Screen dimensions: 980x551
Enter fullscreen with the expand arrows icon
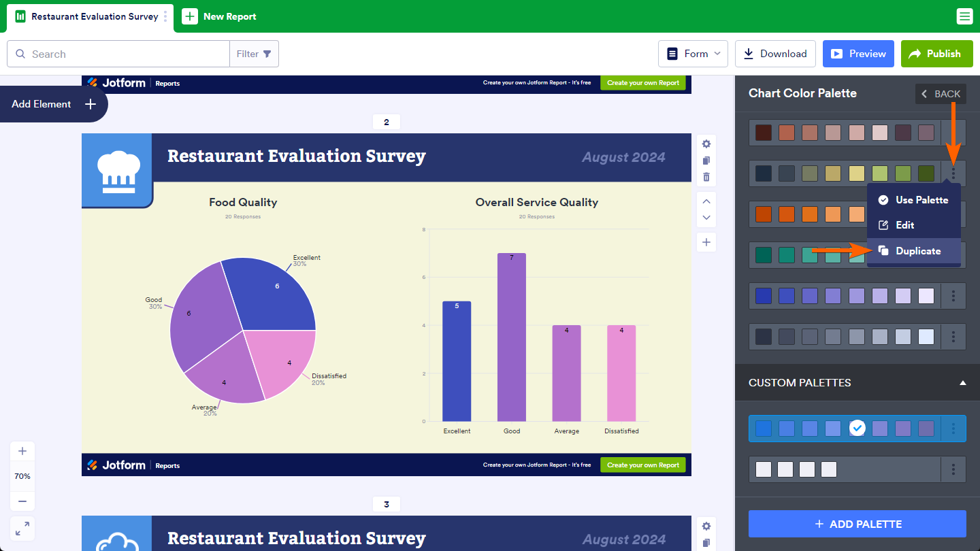[x=22, y=529]
